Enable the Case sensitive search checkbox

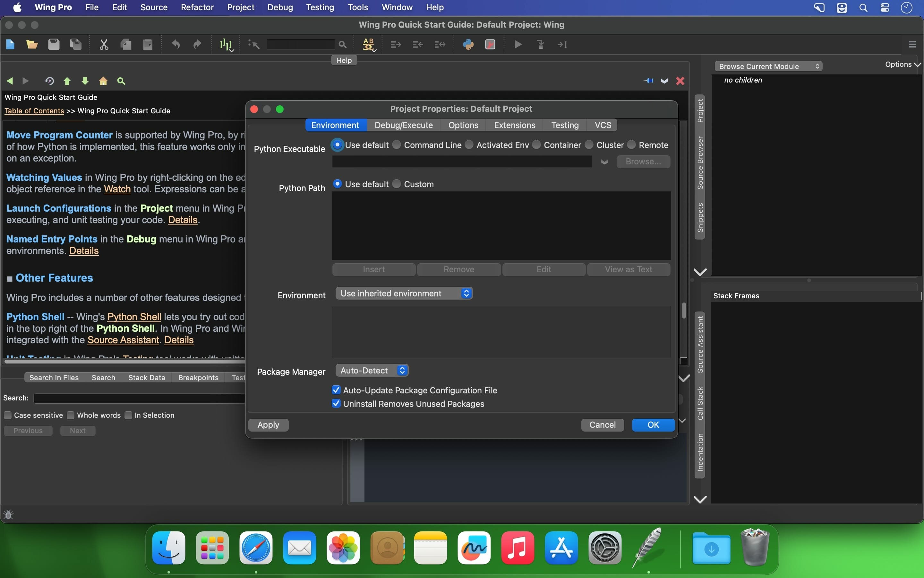pos(8,415)
